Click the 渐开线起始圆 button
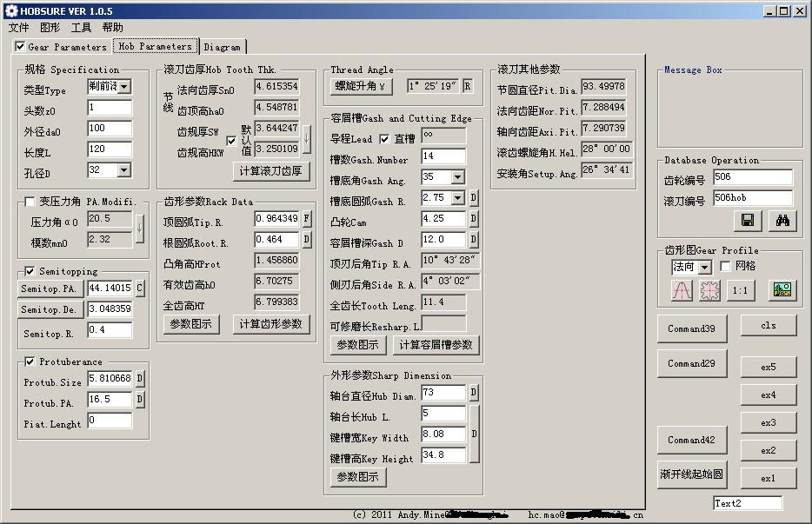This screenshot has height=524, width=812. pyautogui.click(x=691, y=474)
